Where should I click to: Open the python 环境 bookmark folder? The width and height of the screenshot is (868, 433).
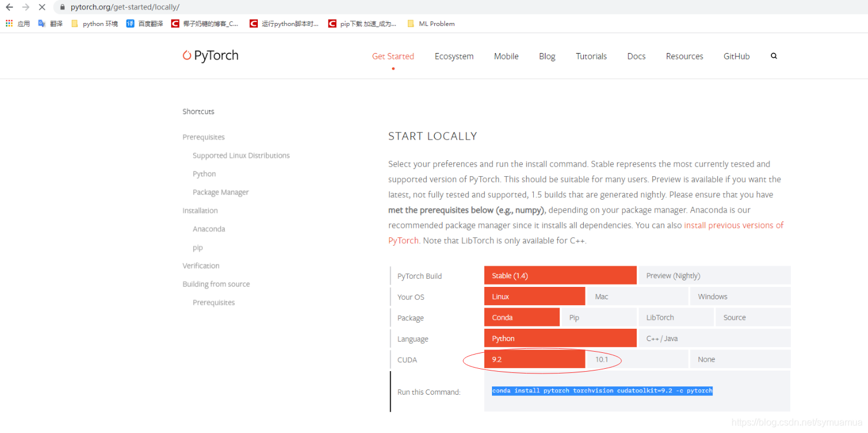point(94,24)
